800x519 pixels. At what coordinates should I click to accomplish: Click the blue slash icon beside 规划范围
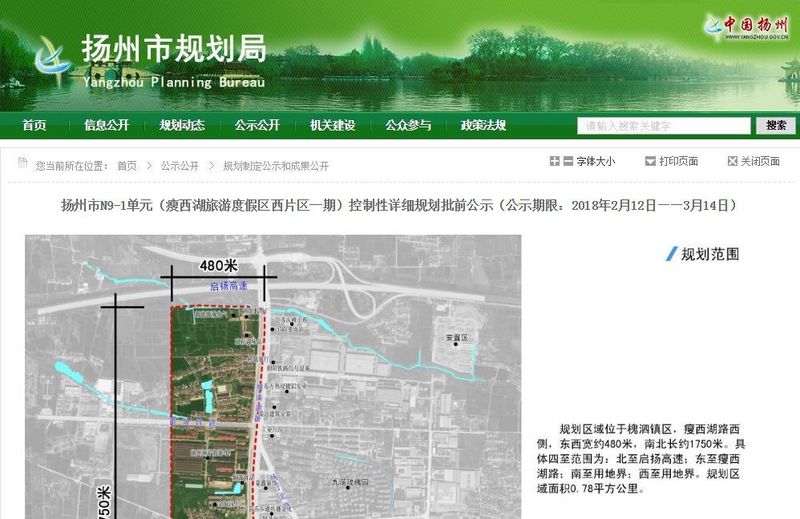pyautogui.click(x=671, y=254)
